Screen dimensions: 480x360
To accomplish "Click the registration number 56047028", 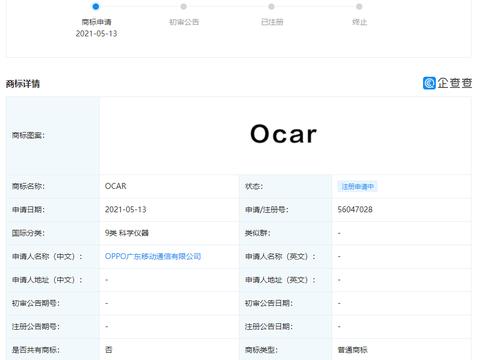I will [355, 210].
